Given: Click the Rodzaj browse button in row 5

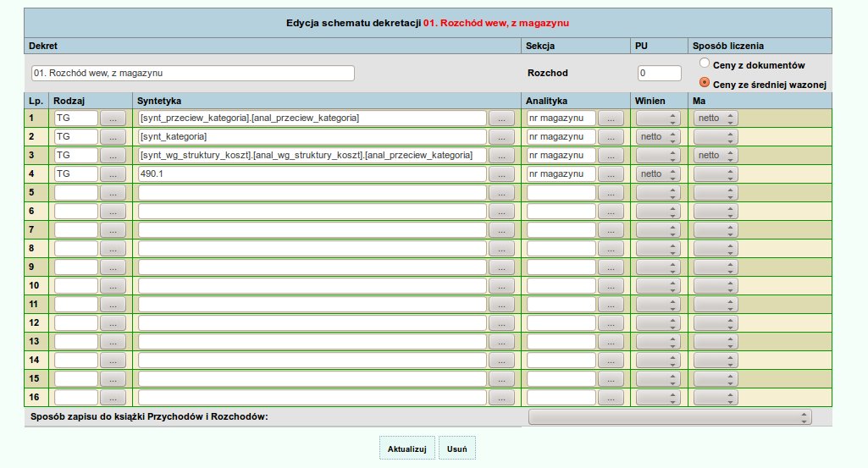Looking at the screenshot, I should 113,193.
